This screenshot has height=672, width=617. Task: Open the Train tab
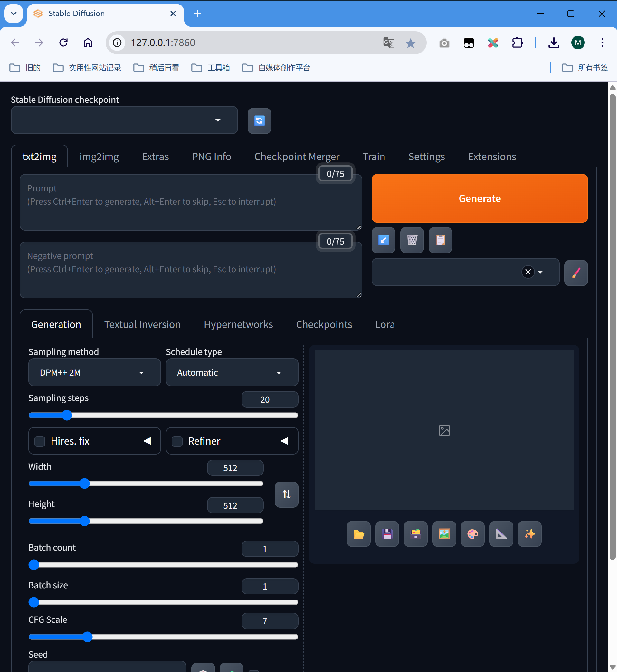[x=374, y=156]
